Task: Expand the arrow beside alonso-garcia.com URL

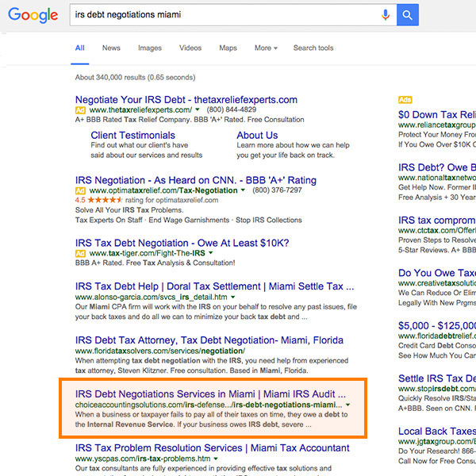Action: 232,297
